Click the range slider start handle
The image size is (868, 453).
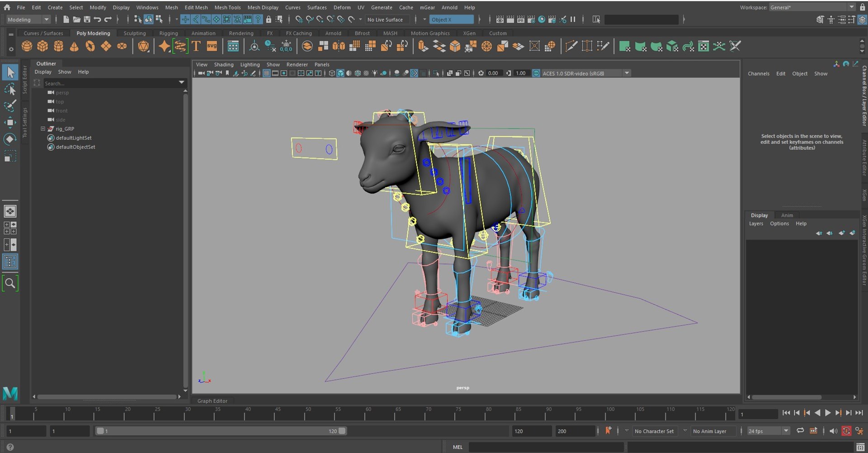click(100, 431)
